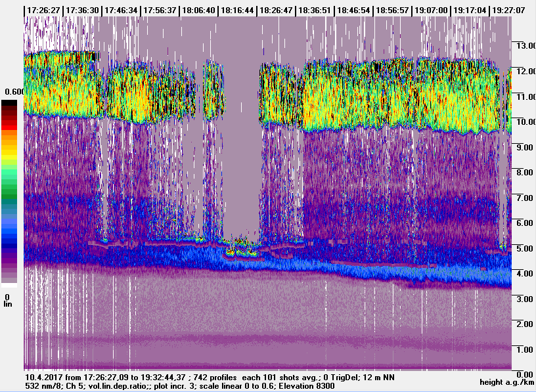The width and height of the screenshot is (536, 392).
Task: Click the 8.00 height axis label
Action: [525, 173]
